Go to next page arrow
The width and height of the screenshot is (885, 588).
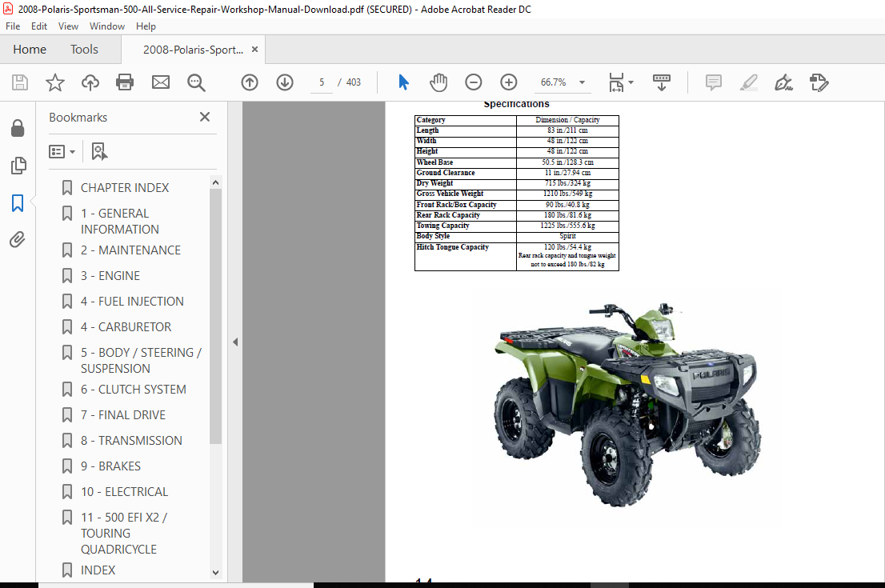285,82
